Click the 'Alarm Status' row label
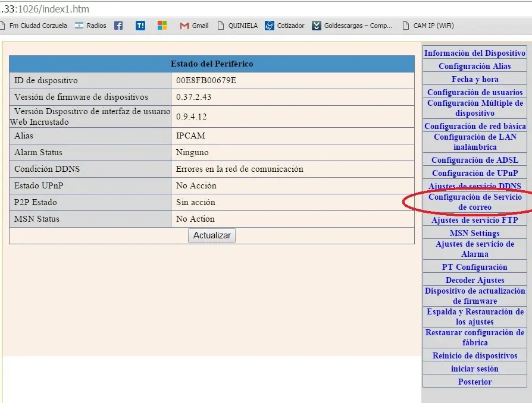Viewport: 532px width, 403px height. click(x=38, y=153)
